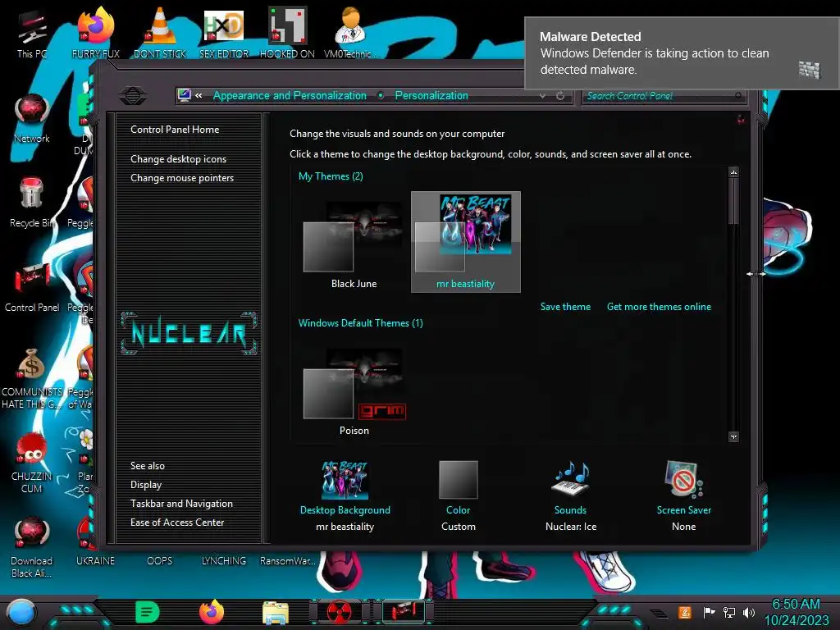Open the Download Black Ali desktop icon

(32, 547)
